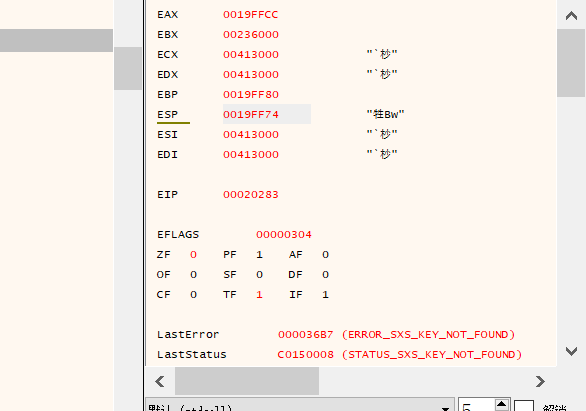The image size is (586, 411).
Task: Select the EAX register value 0019FFCC
Action: (250, 15)
